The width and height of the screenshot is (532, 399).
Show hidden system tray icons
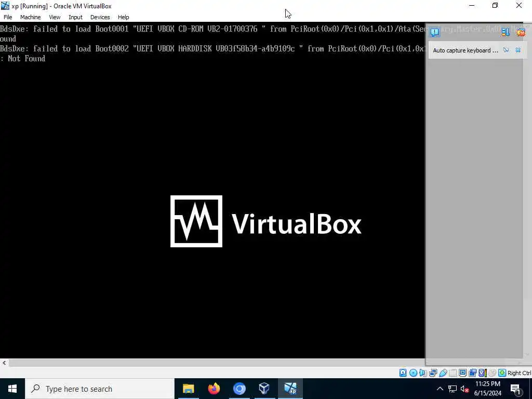coord(440,389)
